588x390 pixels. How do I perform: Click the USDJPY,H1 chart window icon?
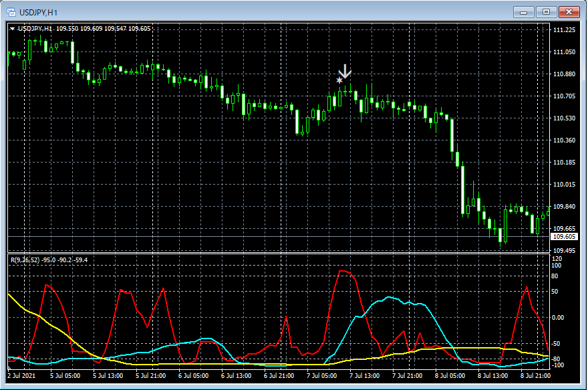pos(11,13)
